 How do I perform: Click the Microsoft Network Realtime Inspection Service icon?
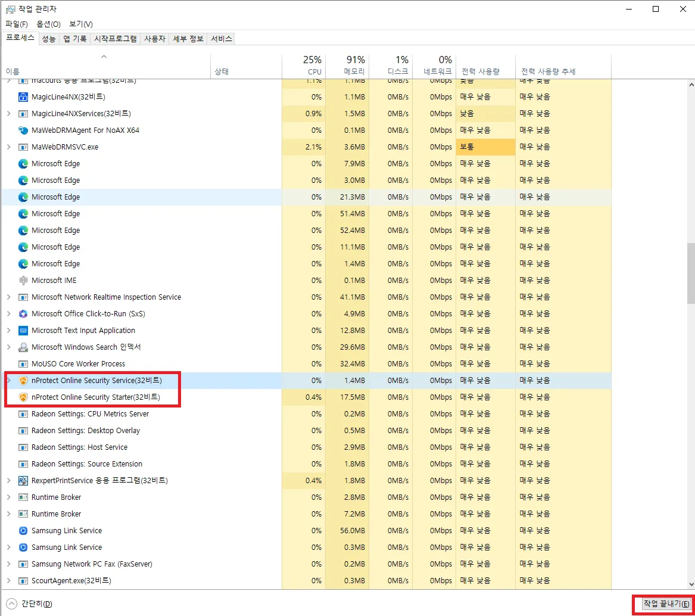click(x=23, y=297)
